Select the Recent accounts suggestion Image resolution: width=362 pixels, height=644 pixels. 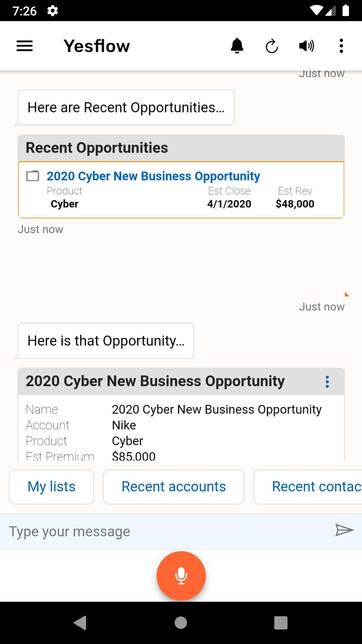[174, 487]
